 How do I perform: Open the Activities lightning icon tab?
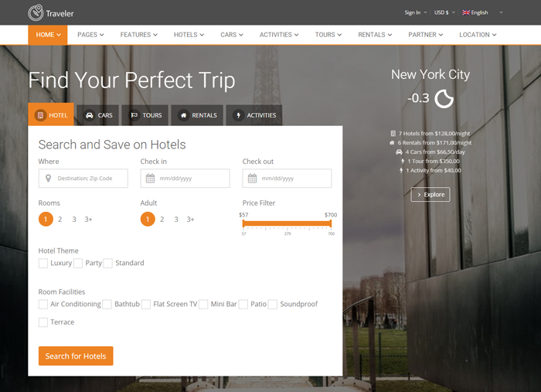click(238, 115)
